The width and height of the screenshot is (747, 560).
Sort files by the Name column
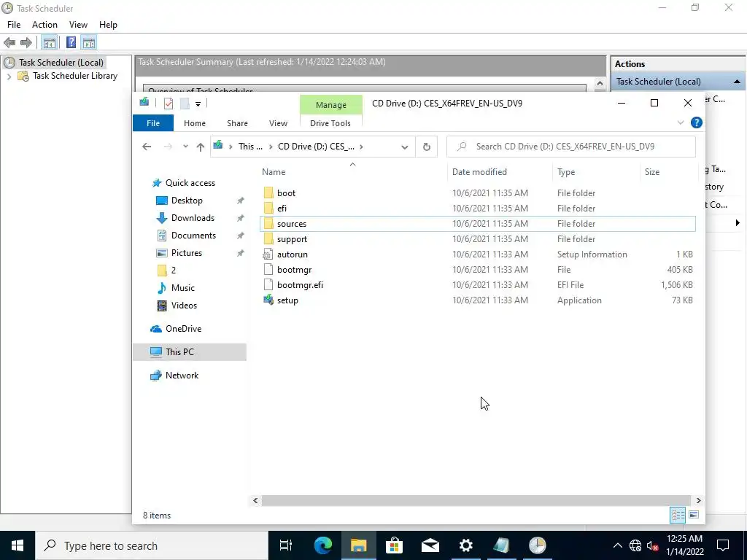click(352, 172)
